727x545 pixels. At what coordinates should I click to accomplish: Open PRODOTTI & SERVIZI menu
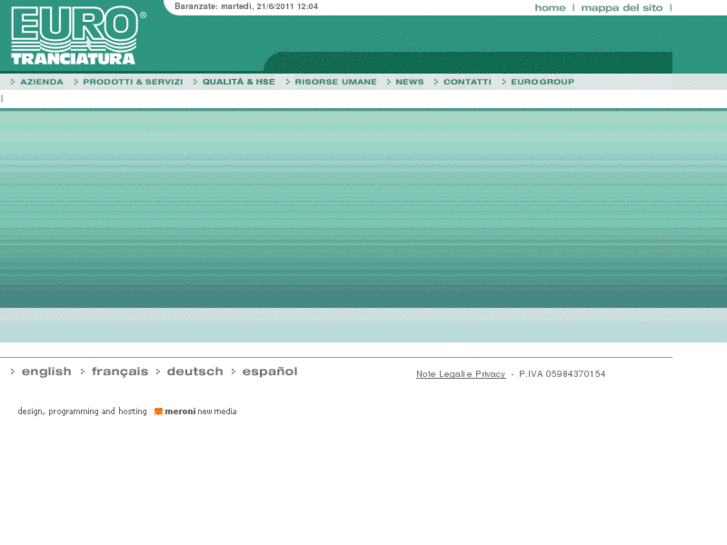coord(133,82)
